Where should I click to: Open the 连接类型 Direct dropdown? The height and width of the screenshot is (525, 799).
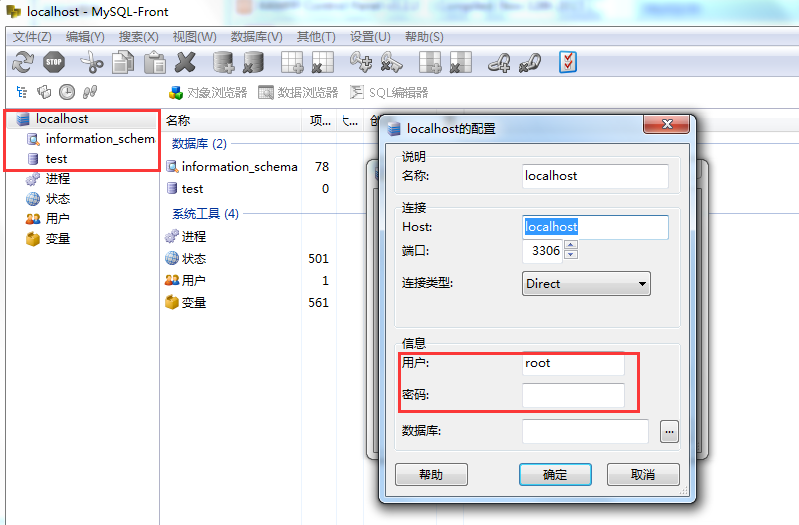(586, 284)
